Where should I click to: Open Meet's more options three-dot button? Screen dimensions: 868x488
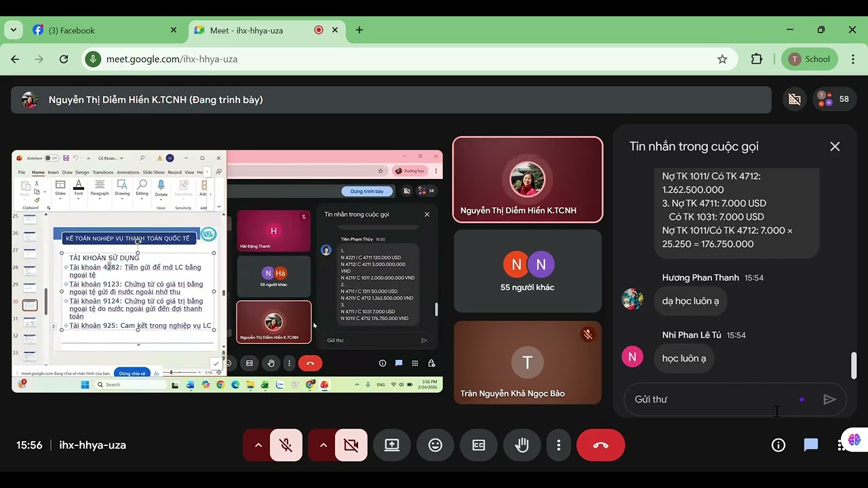click(x=559, y=445)
